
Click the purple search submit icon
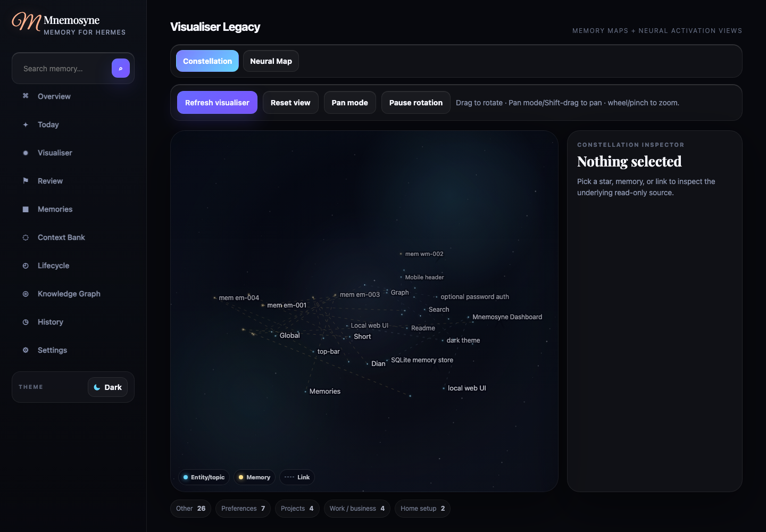pos(121,68)
